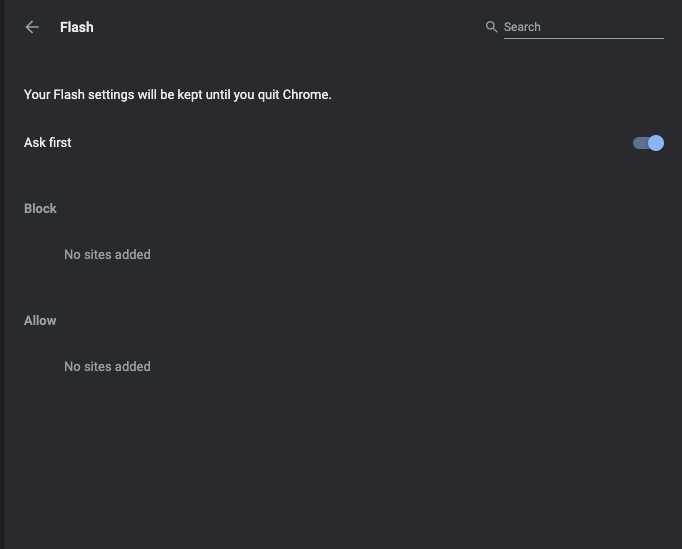Click the Ask first label text

[x=48, y=143]
